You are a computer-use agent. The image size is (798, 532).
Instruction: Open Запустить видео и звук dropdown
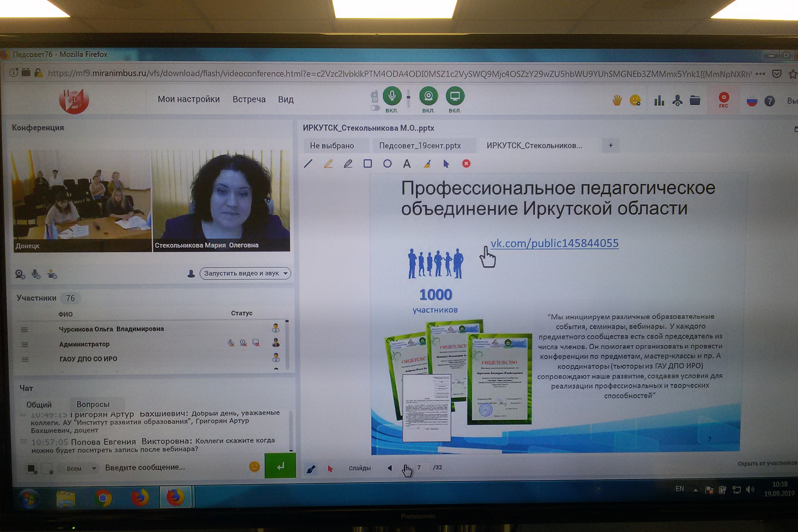[x=246, y=273]
